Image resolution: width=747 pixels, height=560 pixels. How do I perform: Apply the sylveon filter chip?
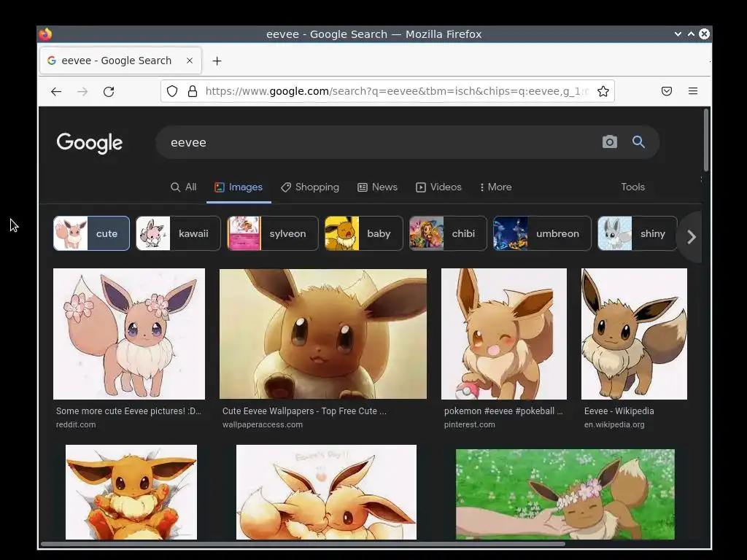[x=273, y=233]
